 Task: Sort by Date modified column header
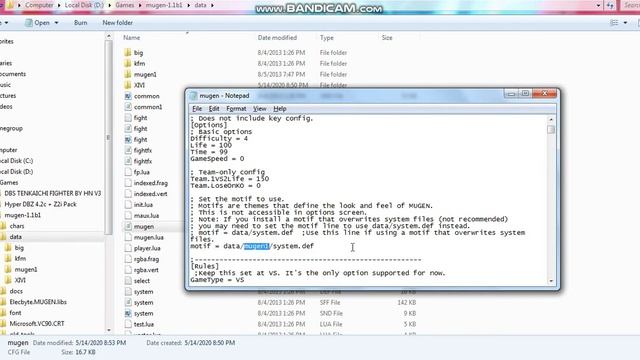[277, 38]
